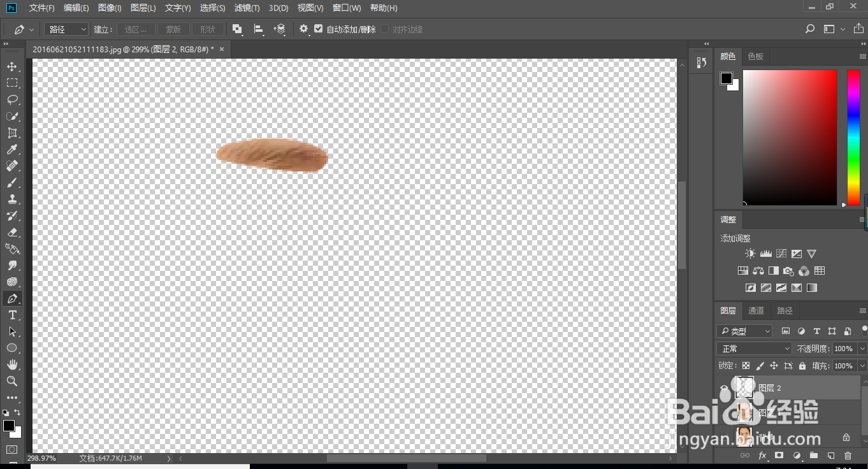
Task: Open the pen tool preset picker
Action: pos(23,29)
